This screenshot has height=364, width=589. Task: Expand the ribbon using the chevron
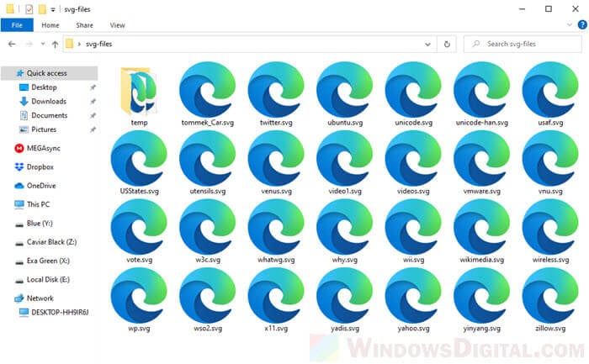click(565, 25)
